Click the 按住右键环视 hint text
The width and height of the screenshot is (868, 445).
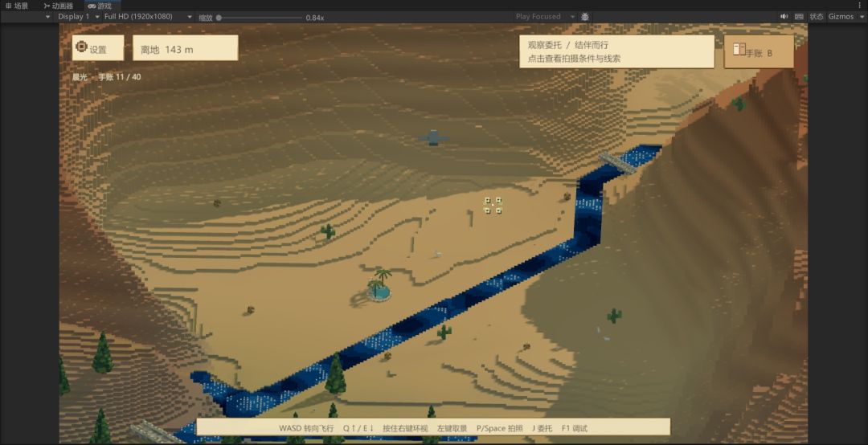(x=405, y=428)
